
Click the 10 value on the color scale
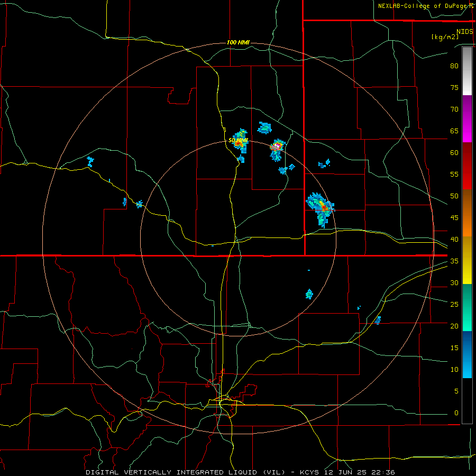(x=454, y=370)
